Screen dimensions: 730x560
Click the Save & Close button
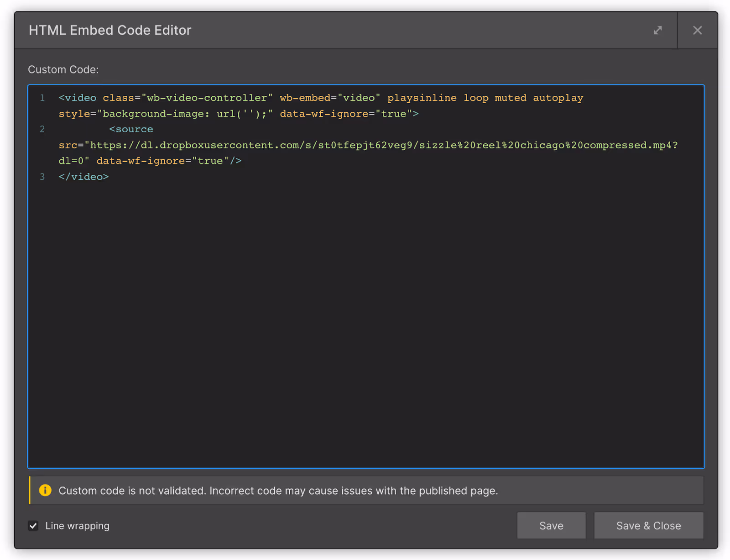click(648, 525)
